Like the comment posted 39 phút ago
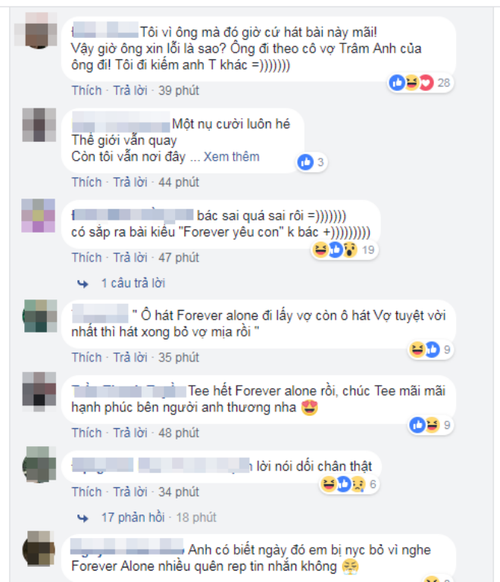 click(86, 90)
